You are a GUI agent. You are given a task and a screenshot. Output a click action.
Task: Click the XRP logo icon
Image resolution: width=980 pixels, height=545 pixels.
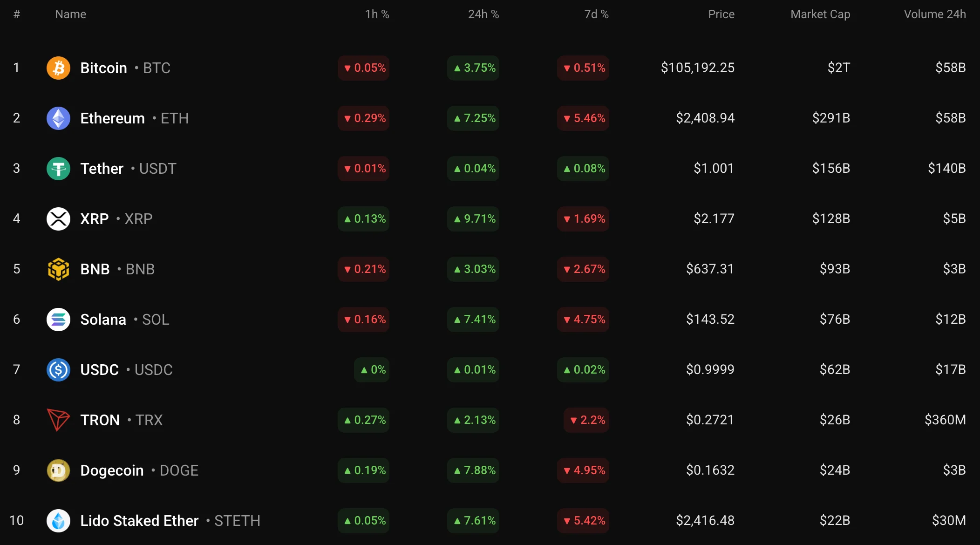(x=58, y=219)
